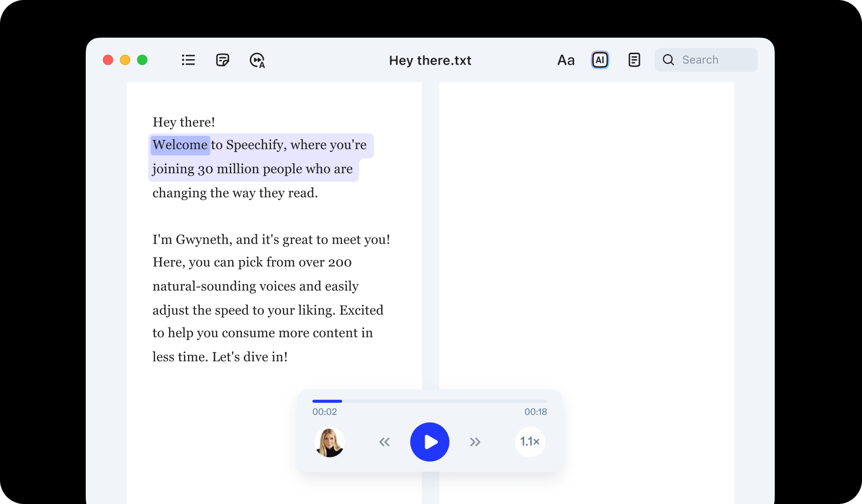Skip backward using the rewind icon
The image size is (862, 504).
pyautogui.click(x=384, y=442)
